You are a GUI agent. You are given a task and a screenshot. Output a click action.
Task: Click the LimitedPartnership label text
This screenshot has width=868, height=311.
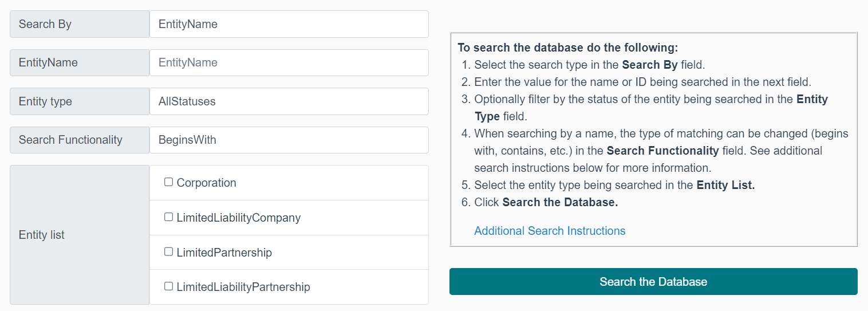coord(224,253)
